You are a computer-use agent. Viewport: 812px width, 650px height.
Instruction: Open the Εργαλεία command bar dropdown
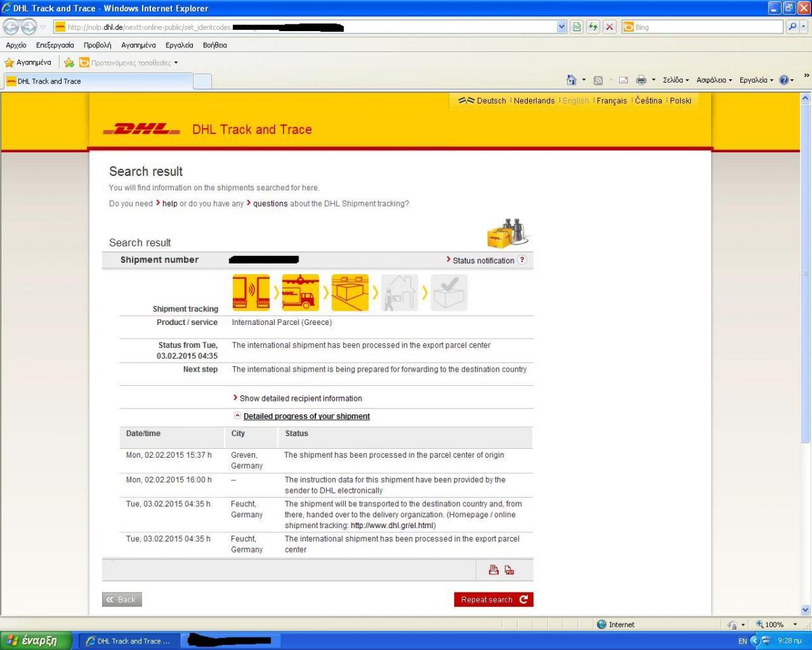click(x=757, y=81)
